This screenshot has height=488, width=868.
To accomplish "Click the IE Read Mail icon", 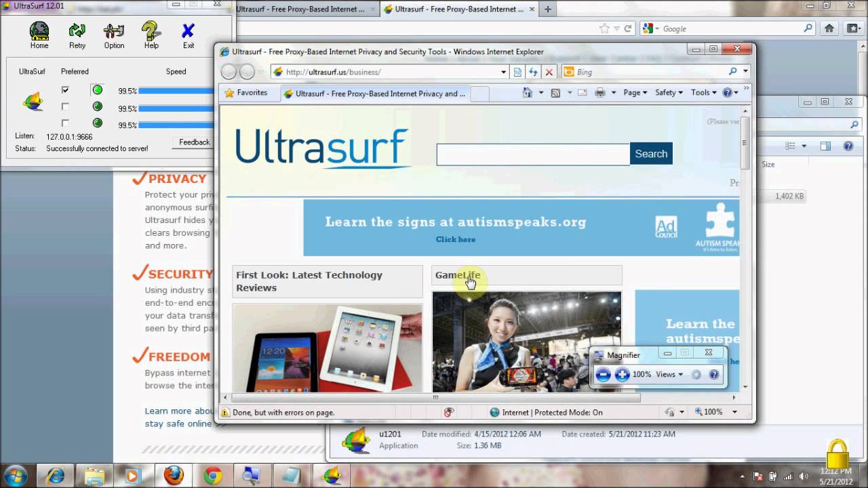I will [582, 93].
